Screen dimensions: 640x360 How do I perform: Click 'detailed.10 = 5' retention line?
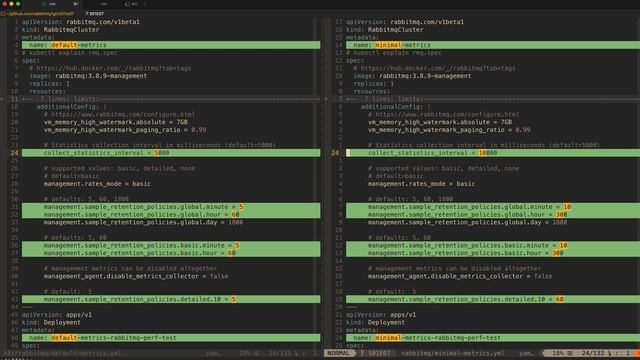tap(171, 299)
